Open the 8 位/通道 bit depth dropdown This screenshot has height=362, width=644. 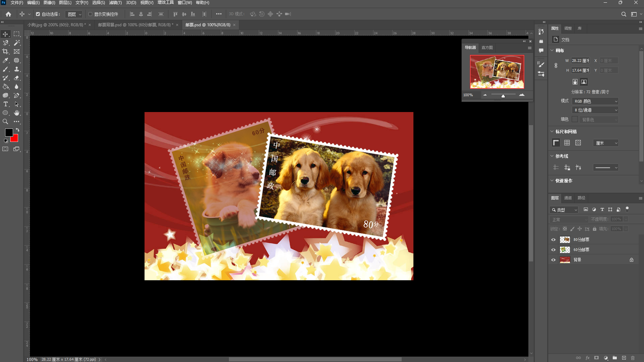(595, 110)
